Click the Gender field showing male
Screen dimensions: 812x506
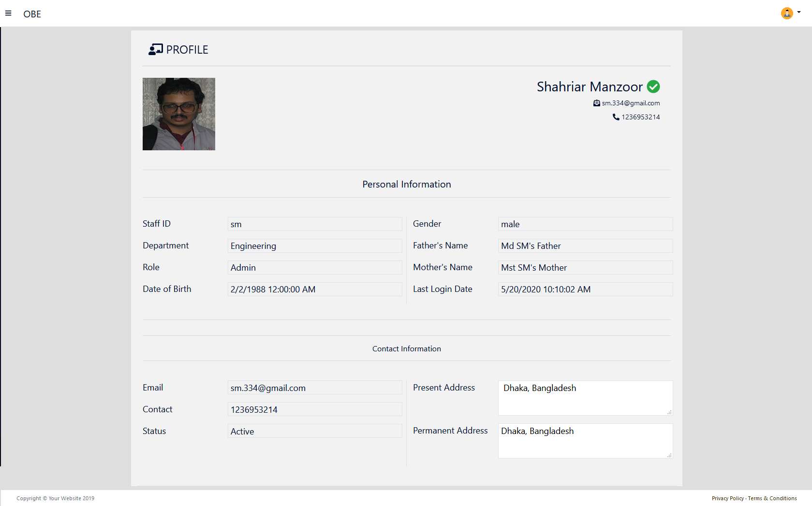[586, 224]
